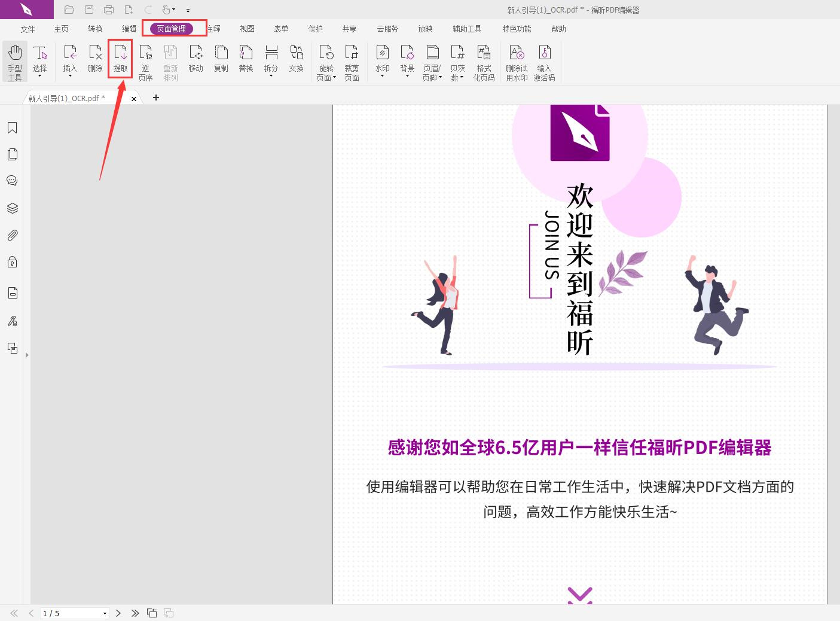The image size is (840, 621).
Task: Select the 手型工具 (Hand tool)
Action: click(x=15, y=60)
